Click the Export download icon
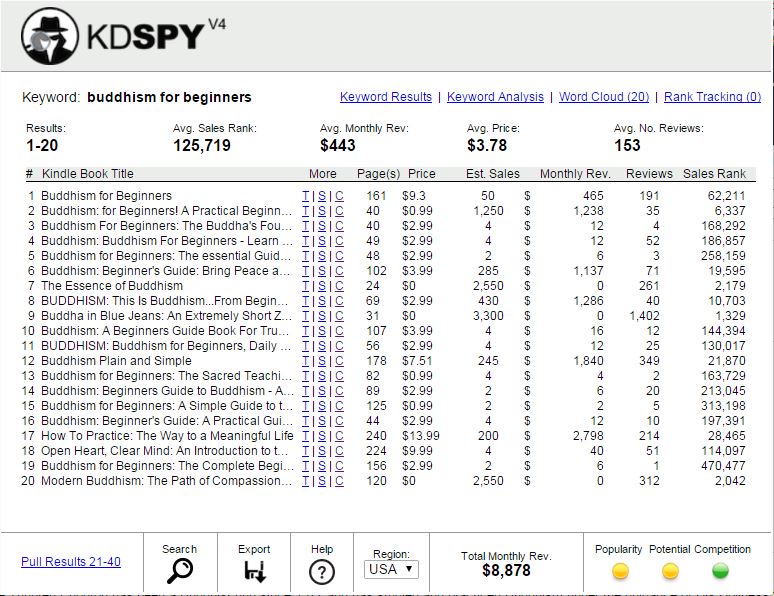The image size is (774, 596). 254,571
